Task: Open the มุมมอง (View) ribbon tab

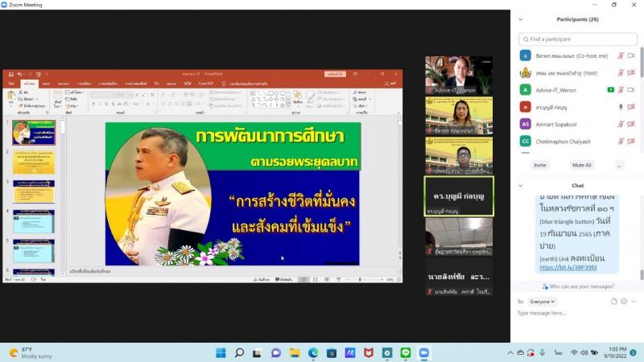Action: click(171, 84)
